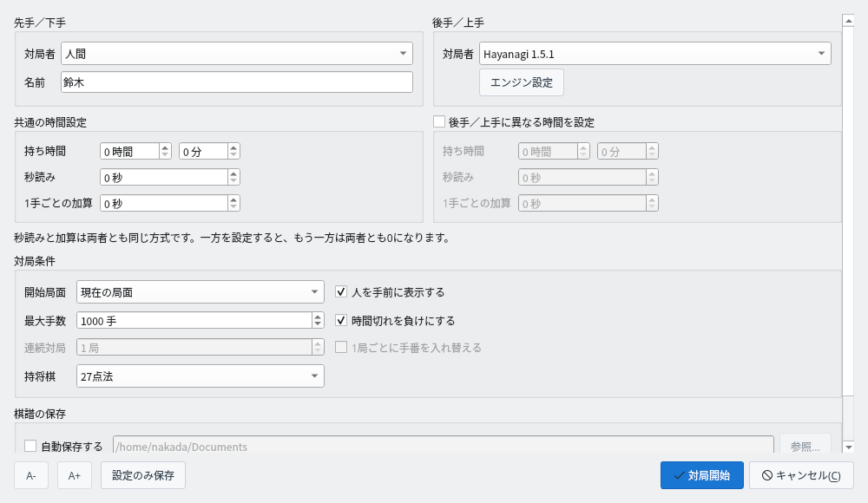Click the scrollbar up arrow
The height and width of the screenshot is (503, 868).
(x=848, y=21)
